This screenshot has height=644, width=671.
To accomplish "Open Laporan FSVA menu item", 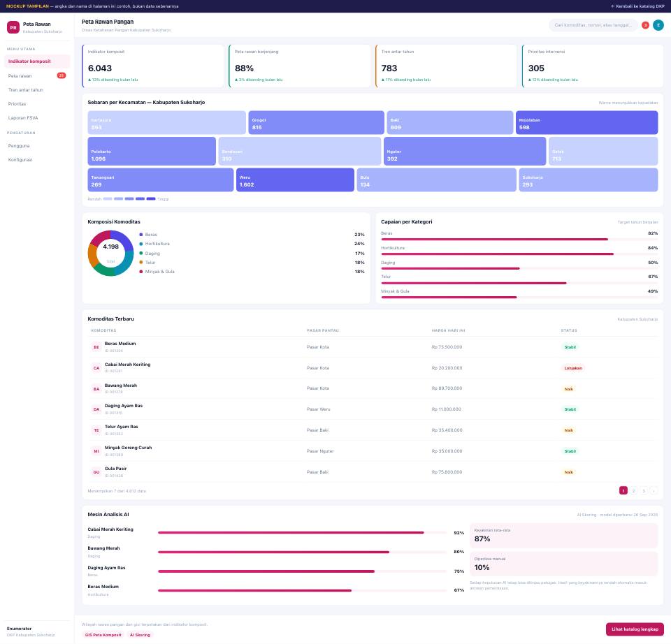I will pyautogui.click(x=37, y=118).
